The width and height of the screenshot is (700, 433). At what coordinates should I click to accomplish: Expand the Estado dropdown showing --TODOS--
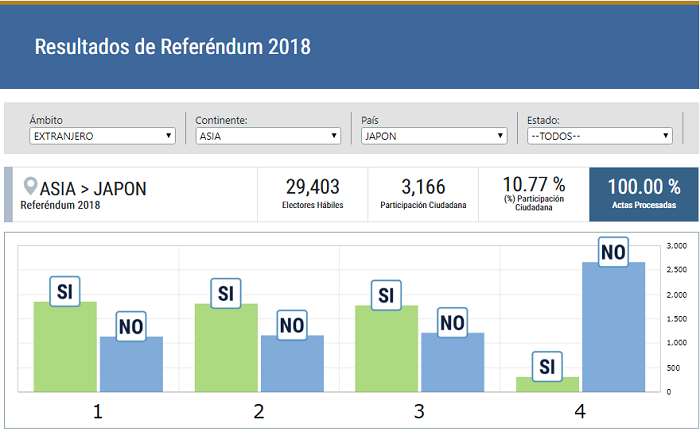click(x=599, y=136)
